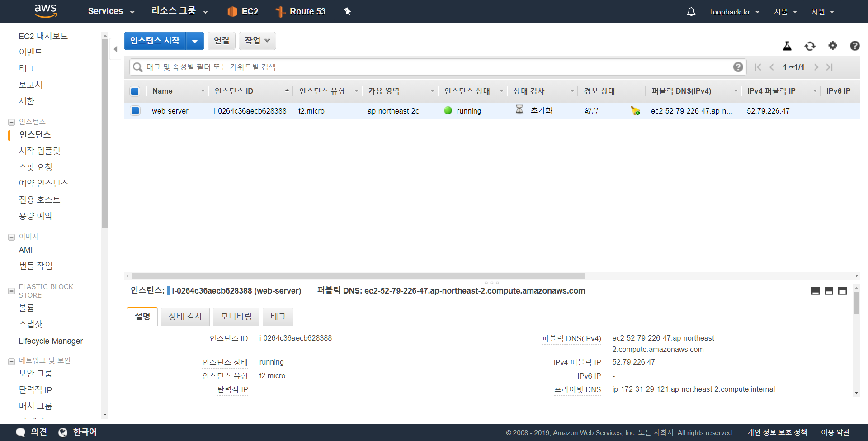
Task: Click the horizontal scrollbar under instance table
Action: tap(358, 275)
